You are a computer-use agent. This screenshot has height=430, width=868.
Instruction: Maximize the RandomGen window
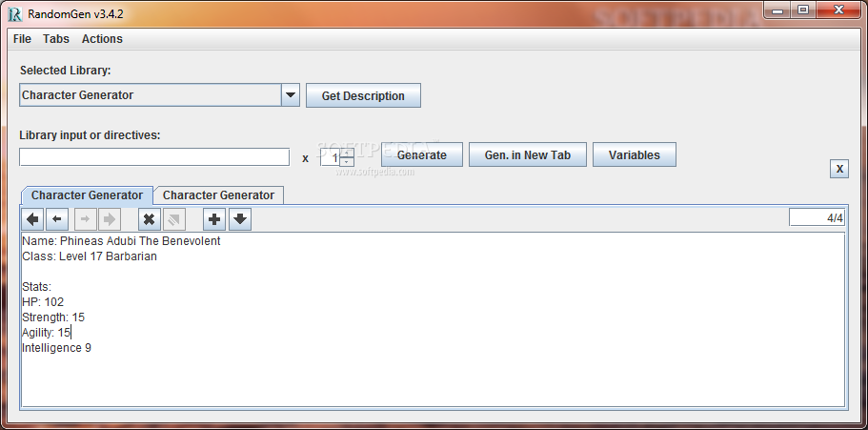pos(803,10)
